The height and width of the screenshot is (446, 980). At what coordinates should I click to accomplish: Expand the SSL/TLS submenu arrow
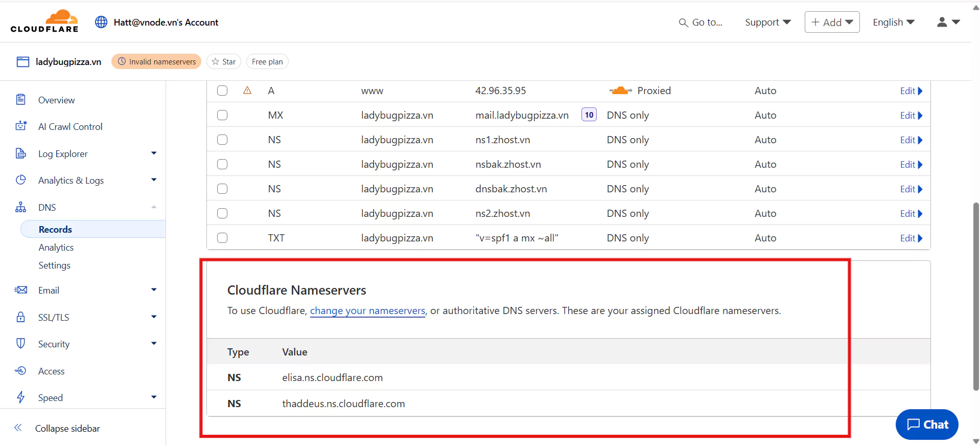pos(154,317)
